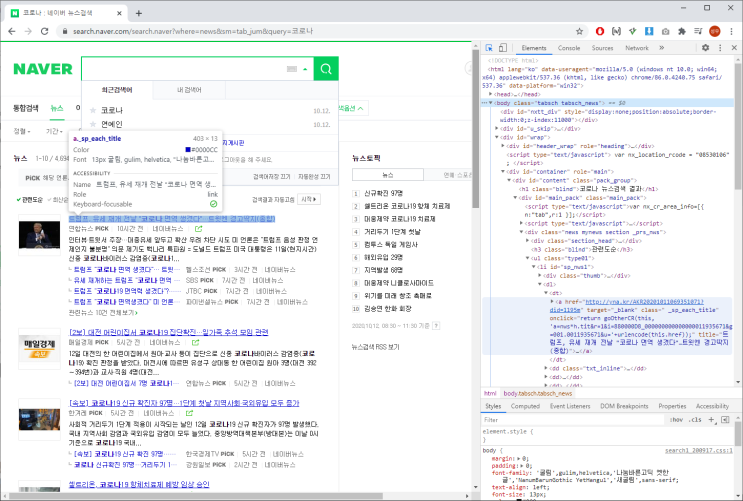The height and width of the screenshot is (501, 743).
Task: Open a new browser tab
Action: (139, 13)
